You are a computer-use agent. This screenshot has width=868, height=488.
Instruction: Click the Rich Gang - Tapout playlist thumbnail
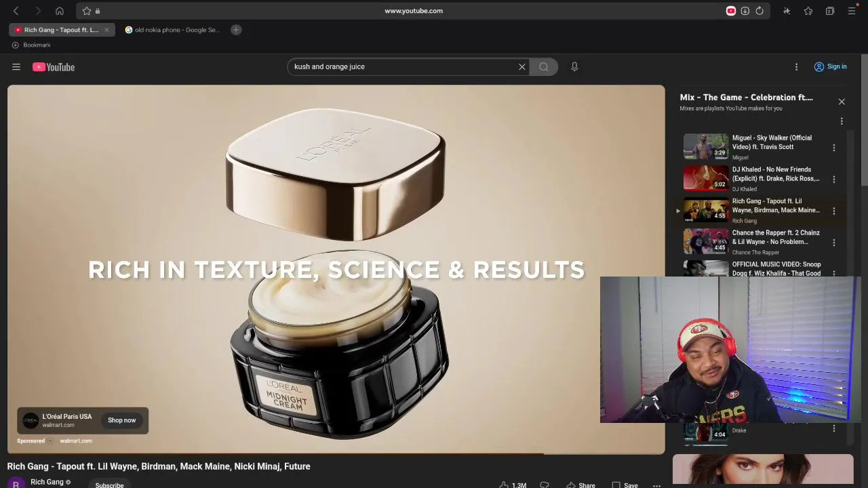(x=706, y=209)
